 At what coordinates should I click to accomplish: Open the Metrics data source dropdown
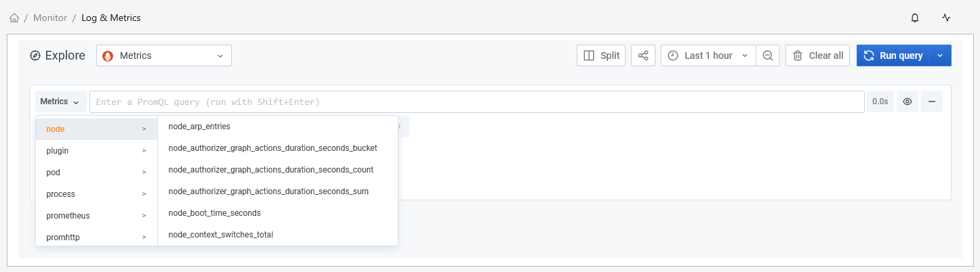[x=164, y=55]
